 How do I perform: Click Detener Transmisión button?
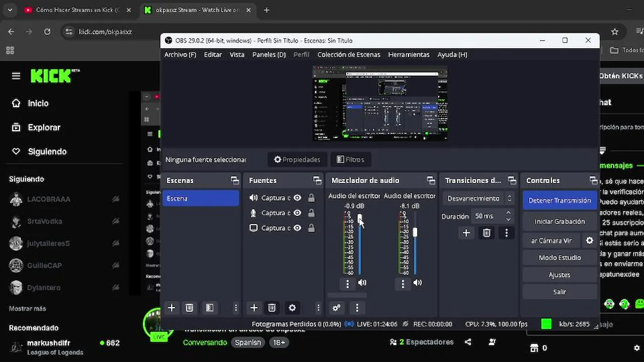(x=559, y=200)
